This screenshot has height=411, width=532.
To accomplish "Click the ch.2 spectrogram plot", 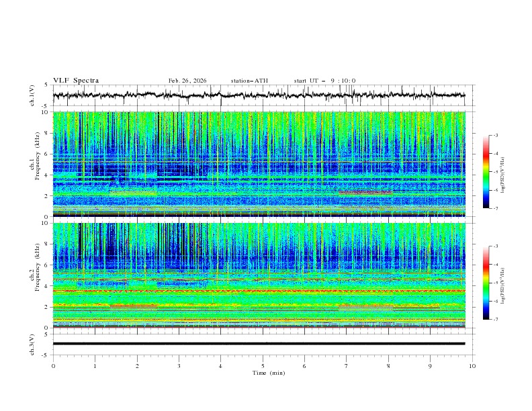I will (259, 275).
